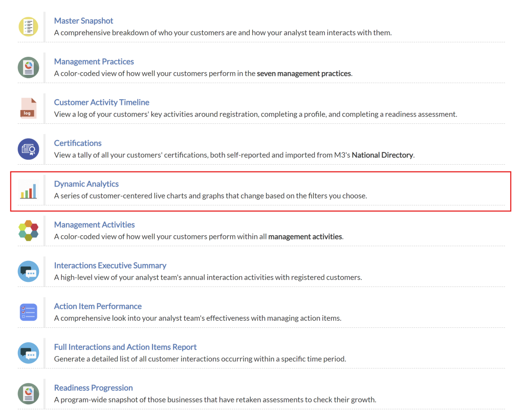Open the Certifications report link
Viewport: 524px width, 420px height.
click(78, 143)
